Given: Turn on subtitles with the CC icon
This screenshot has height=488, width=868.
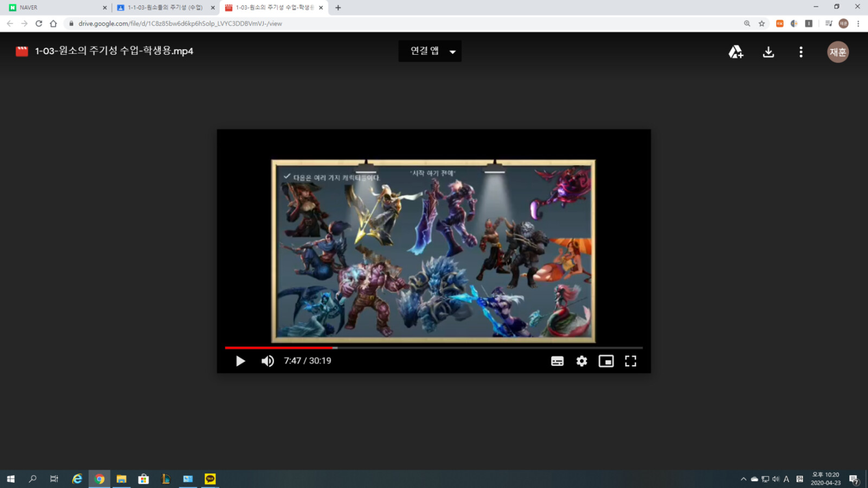Looking at the screenshot, I should pyautogui.click(x=557, y=361).
